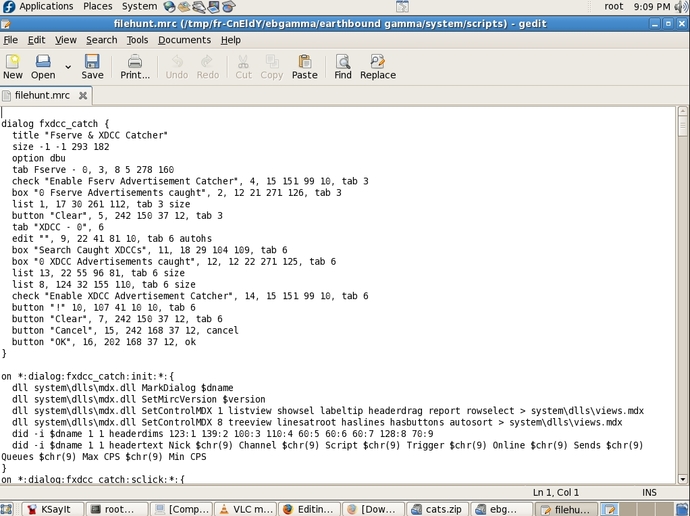
Task: Open the Tools menu
Action: pyautogui.click(x=137, y=40)
